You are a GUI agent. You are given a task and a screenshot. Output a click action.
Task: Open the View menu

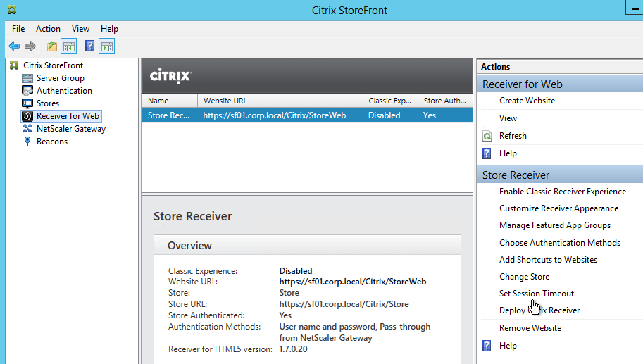[x=80, y=29]
